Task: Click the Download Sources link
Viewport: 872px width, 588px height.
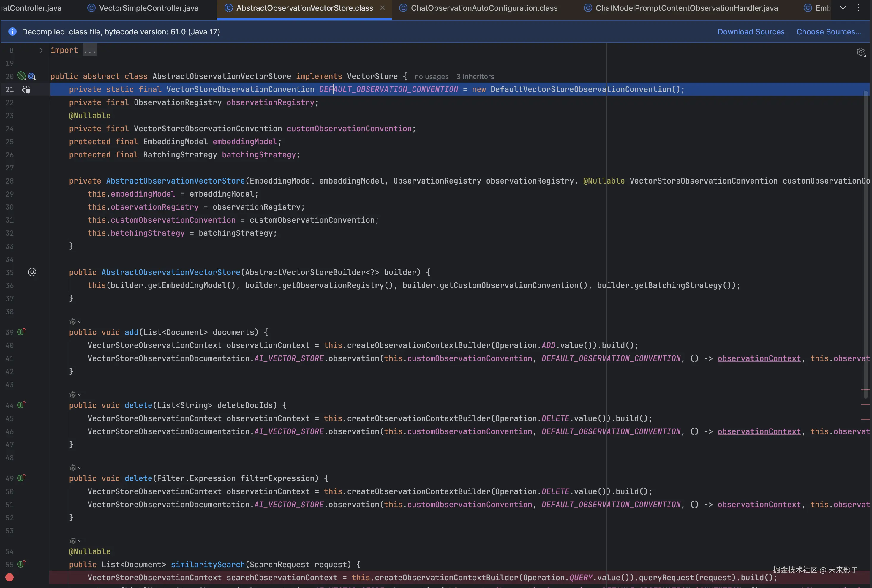Action: 751,32
